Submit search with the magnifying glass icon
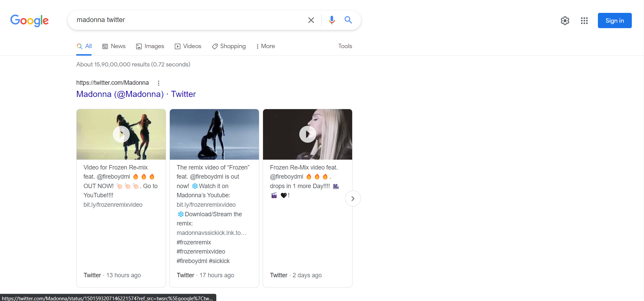Image resolution: width=644 pixels, height=301 pixels. (348, 20)
